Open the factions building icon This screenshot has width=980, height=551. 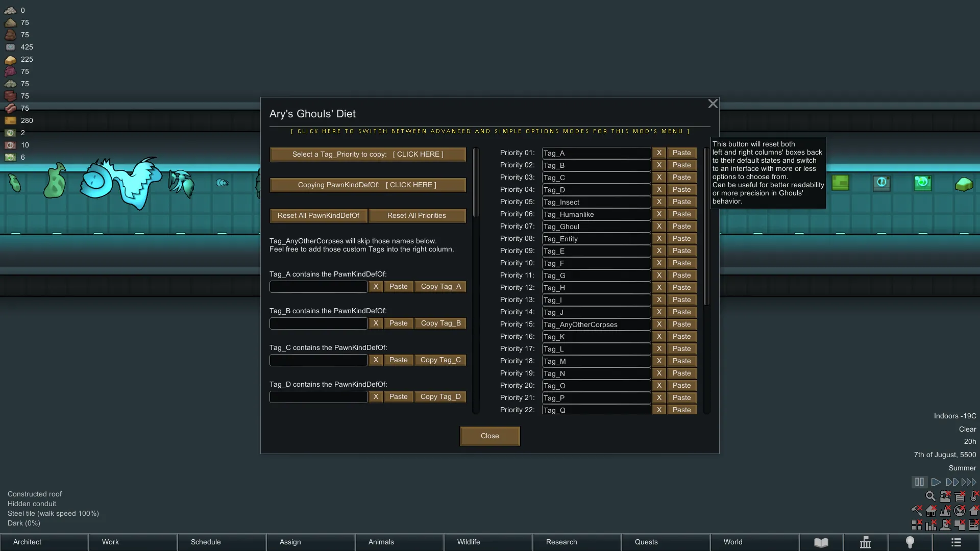point(865,542)
